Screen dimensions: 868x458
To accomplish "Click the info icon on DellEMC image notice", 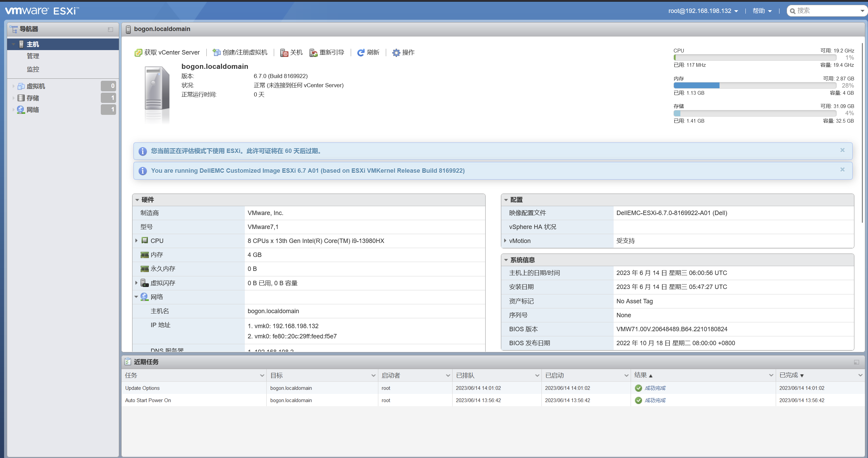I will [x=143, y=171].
